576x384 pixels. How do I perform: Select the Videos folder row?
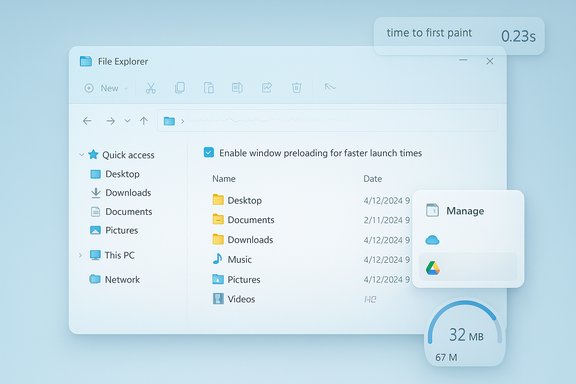point(234,299)
